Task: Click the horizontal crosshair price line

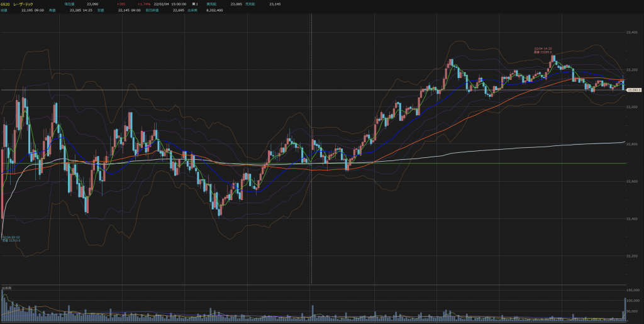Action: click(x=312, y=89)
